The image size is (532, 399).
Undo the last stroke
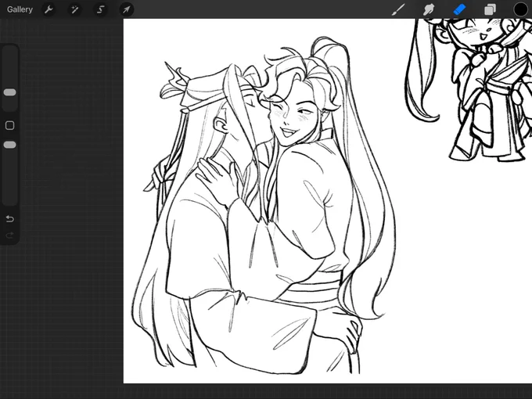tap(10, 219)
